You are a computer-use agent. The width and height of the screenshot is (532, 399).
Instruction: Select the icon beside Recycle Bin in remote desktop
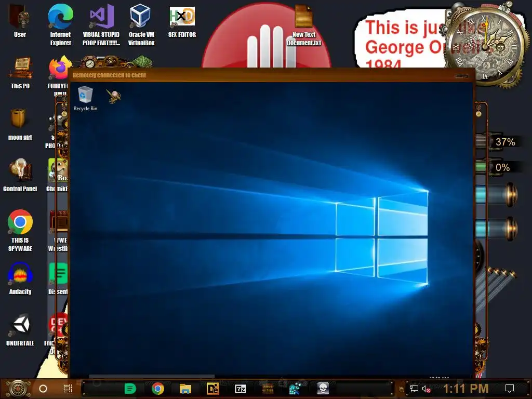(x=114, y=96)
